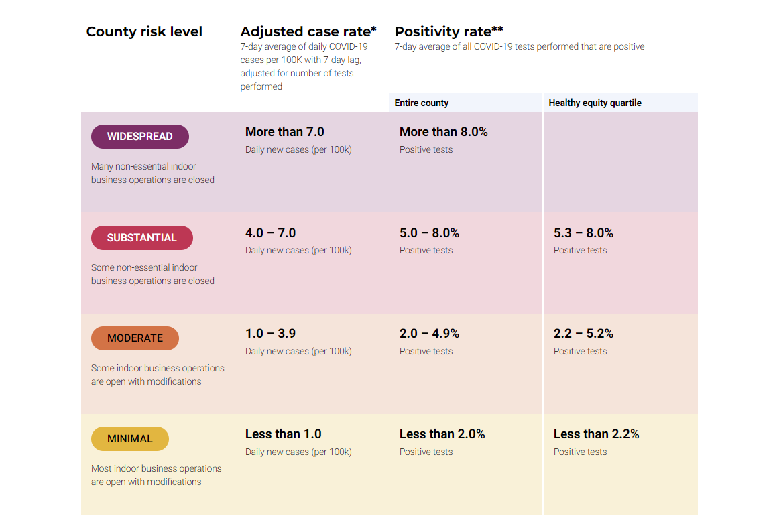
Task: Click the WIDESPREAD risk level badge
Action: (x=139, y=137)
